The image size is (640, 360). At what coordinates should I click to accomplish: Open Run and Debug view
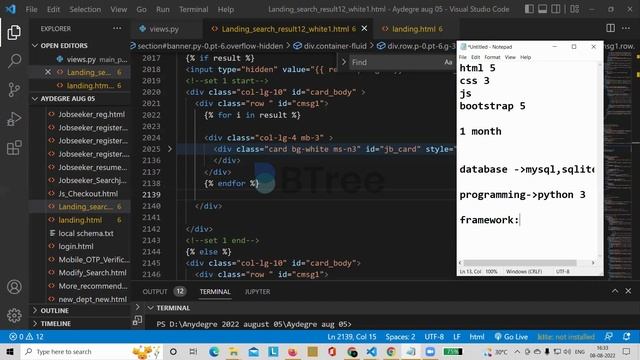point(14,119)
